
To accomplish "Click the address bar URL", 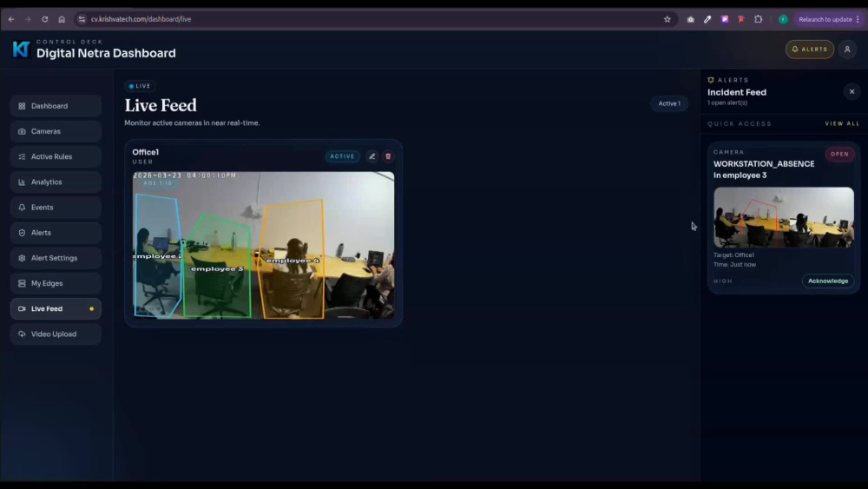I will pos(141,19).
